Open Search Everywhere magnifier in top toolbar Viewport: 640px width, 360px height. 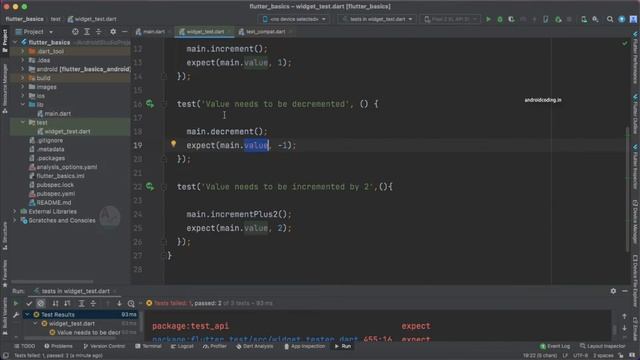coord(610,19)
